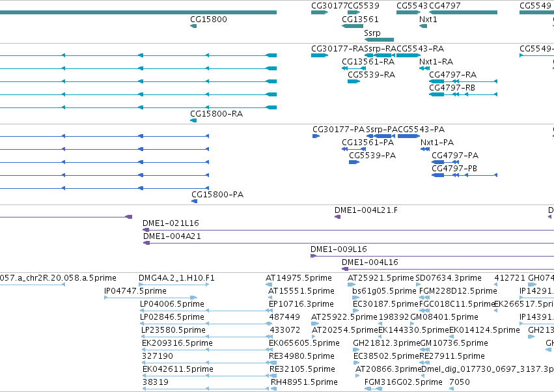This screenshot has width=554, height=392.
Task: Select the FGM316G02.5prime EST label
Action: (403, 383)
